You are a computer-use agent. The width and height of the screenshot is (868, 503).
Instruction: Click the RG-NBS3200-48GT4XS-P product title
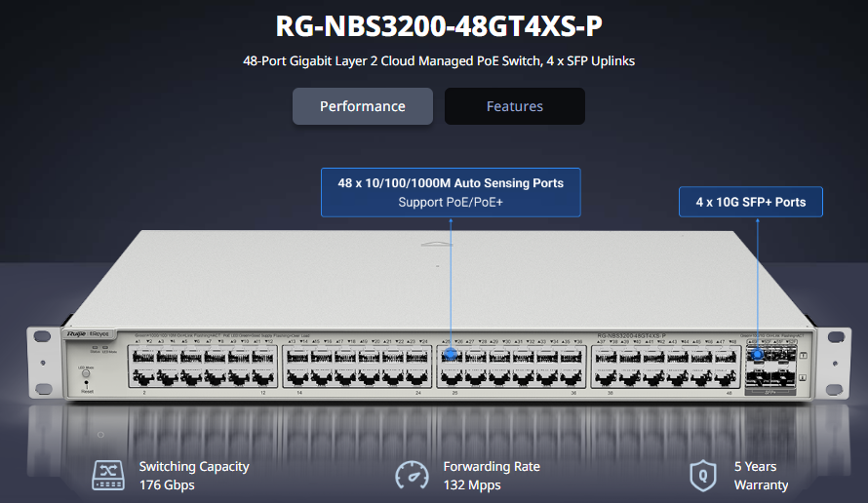pos(439,26)
